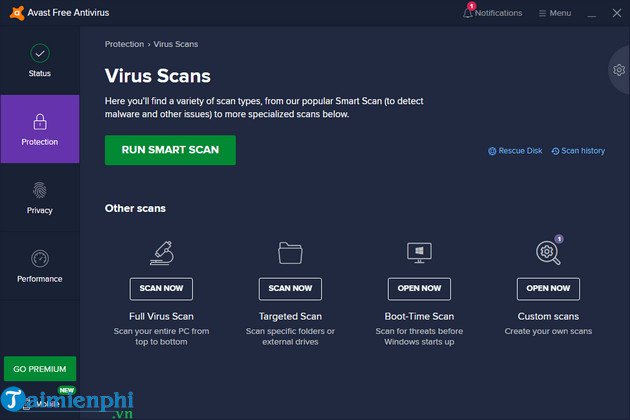The image size is (630, 420).
Task: Switch to the Privacy sidebar tab
Action: tap(40, 197)
